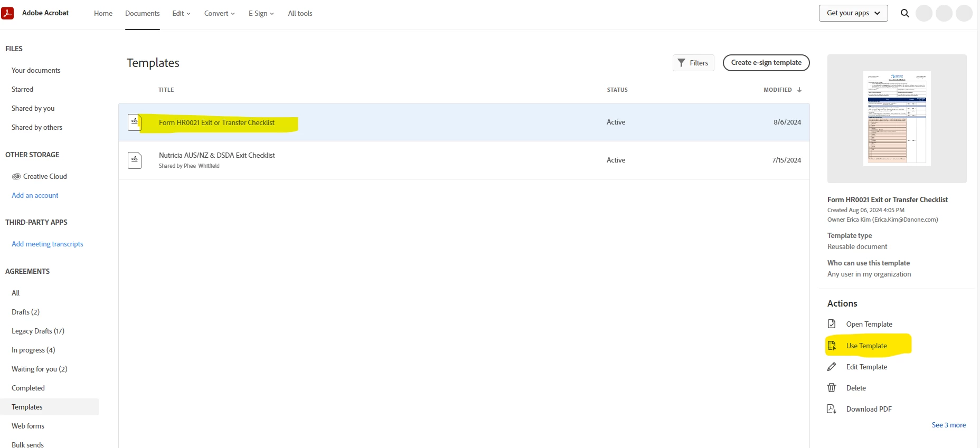This screenshot has height=448, width=980.
Task: Click Edit Template action
Action: (x=866, y=367)
